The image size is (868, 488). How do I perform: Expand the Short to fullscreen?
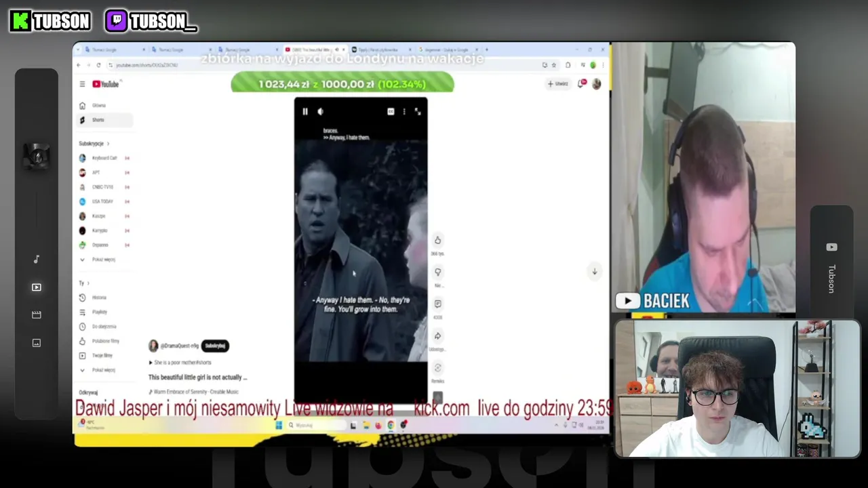click(418, 112)
